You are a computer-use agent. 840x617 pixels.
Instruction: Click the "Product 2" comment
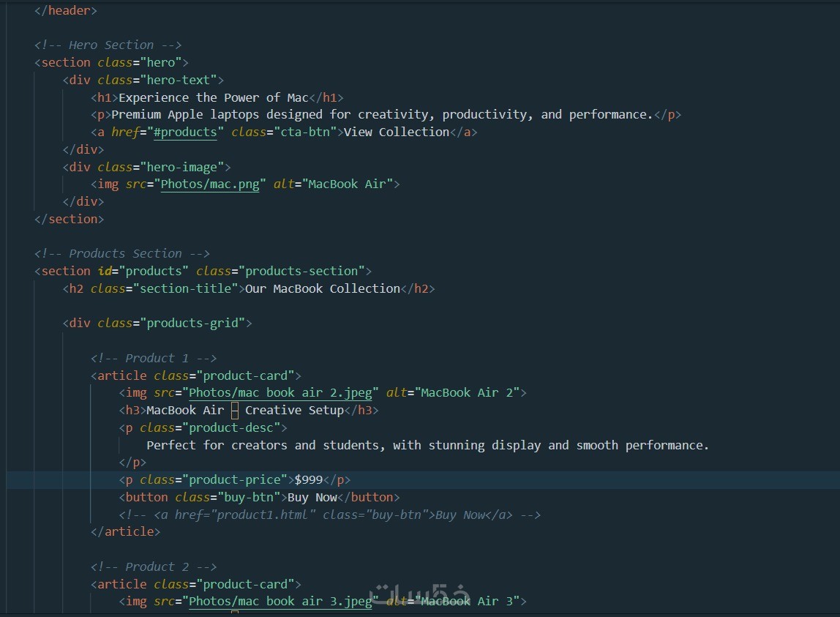153,566
